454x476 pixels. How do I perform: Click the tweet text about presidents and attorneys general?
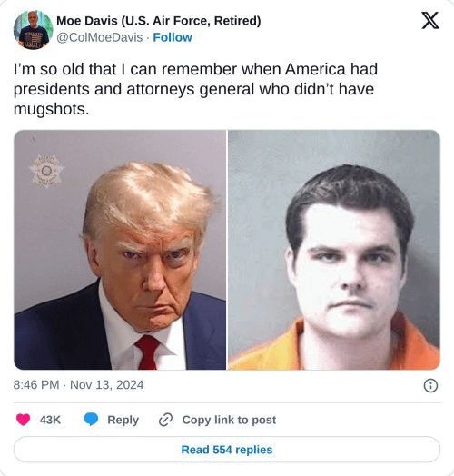point(195,89)
